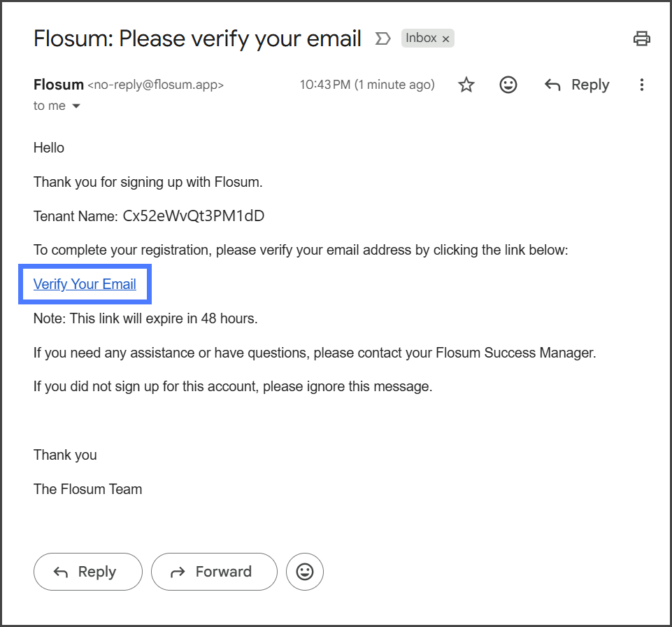Click the forward arrow icon inside Forward button

pyautogui.click(x=178, y=572)
